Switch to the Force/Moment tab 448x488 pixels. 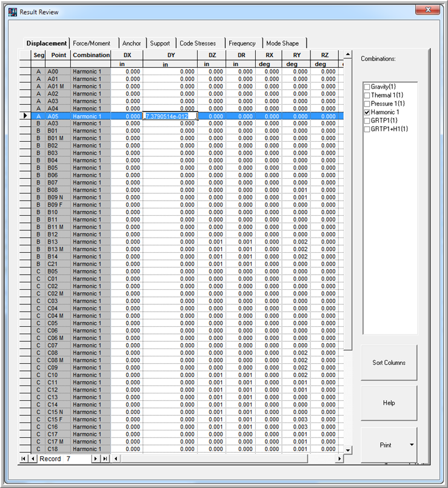pos(92,43)
